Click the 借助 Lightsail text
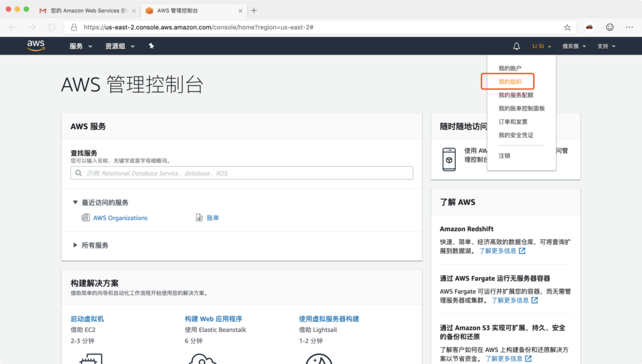The width and height of the screenshot is (642, 364). 318,330
